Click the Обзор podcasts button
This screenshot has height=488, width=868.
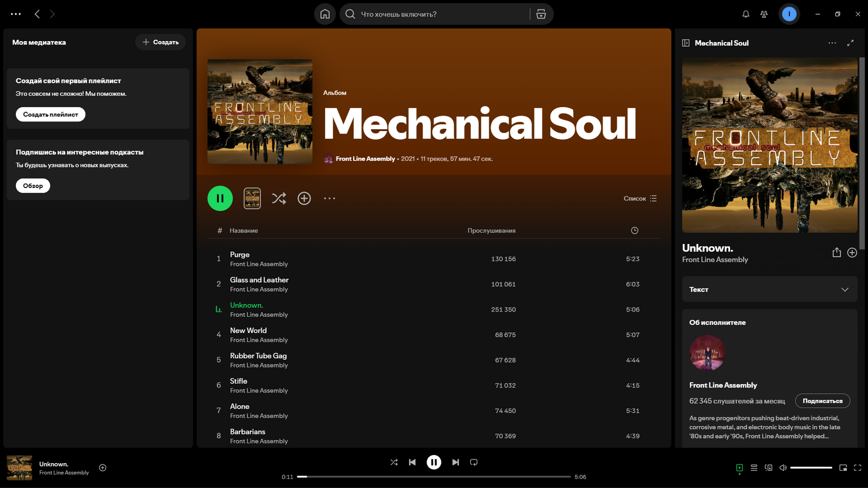(x=33, y=186)
